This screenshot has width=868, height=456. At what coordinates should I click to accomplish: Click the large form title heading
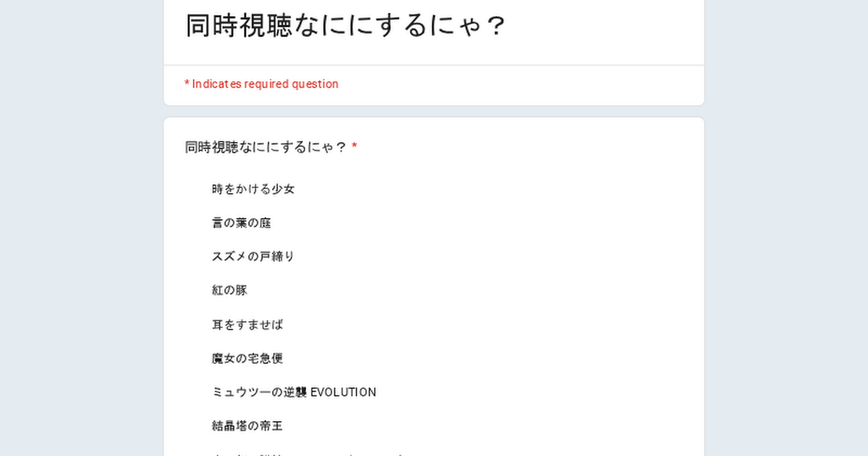coord(345,25)
